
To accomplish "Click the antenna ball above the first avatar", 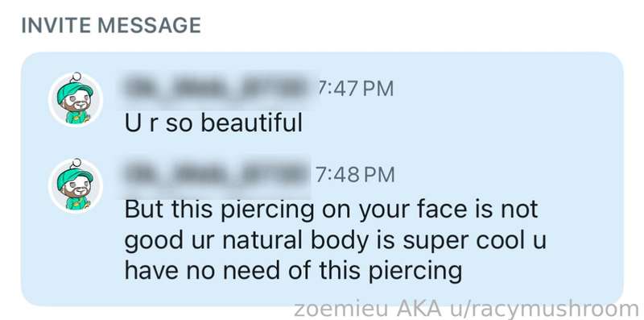I will (76, 77).
